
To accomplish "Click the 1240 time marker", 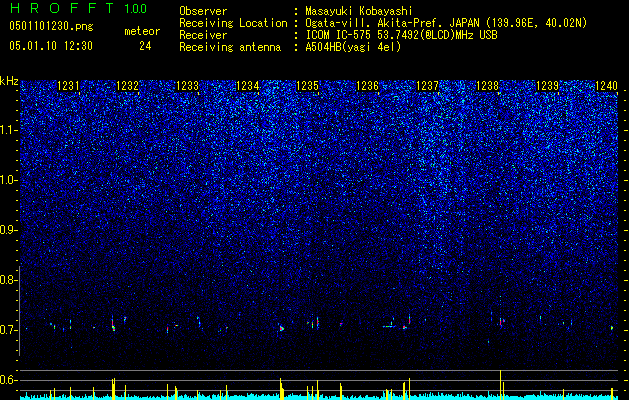I will [607, 86].
